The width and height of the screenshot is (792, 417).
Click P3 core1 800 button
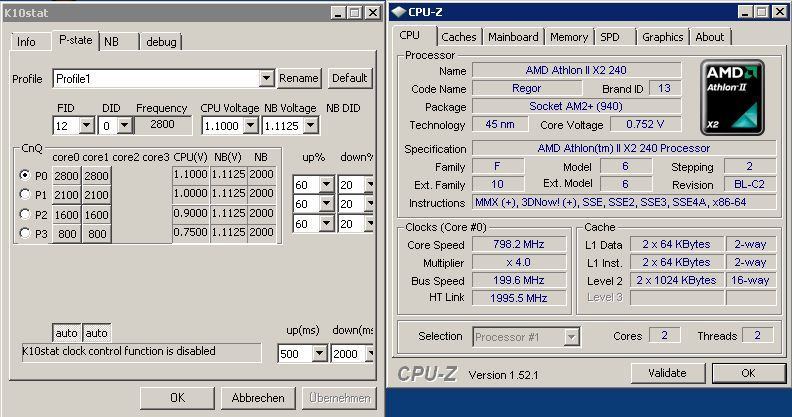click(x=96, y=234)
